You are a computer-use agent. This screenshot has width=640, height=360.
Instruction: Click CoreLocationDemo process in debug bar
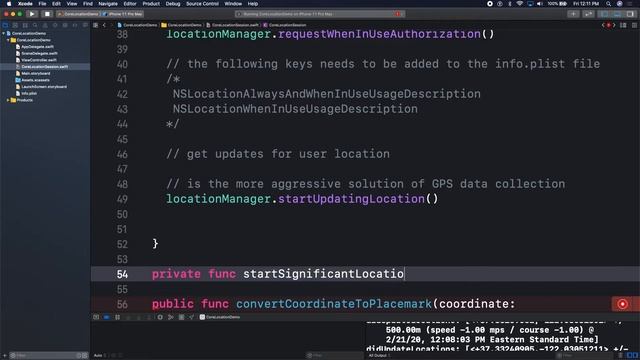coord(220,317)
